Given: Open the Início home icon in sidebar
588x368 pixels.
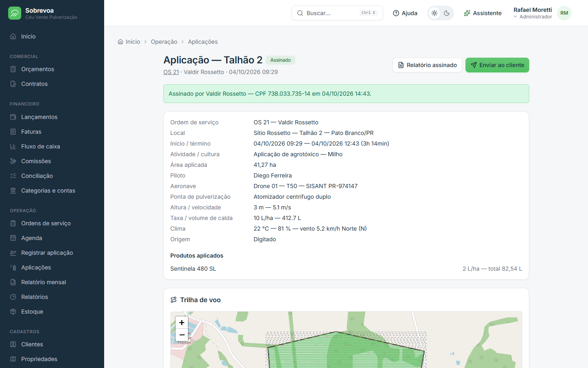Looking at the screenshot, I should (13, 36).
